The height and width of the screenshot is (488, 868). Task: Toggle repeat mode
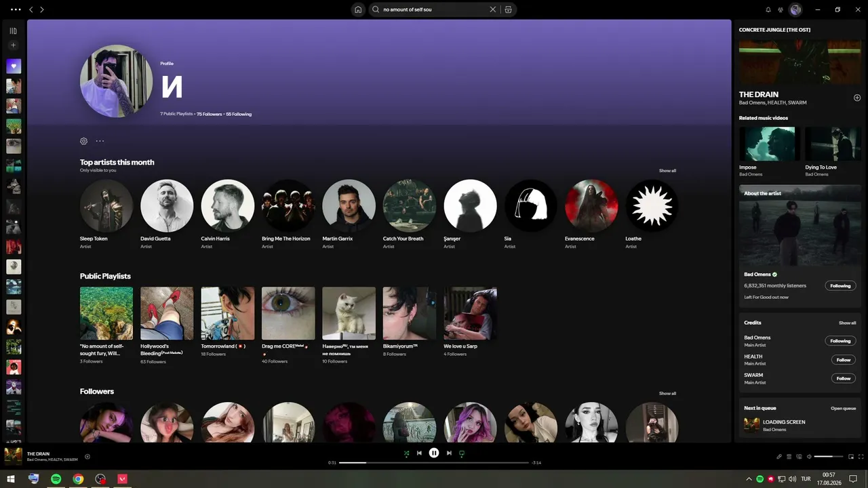pos(462,453)
